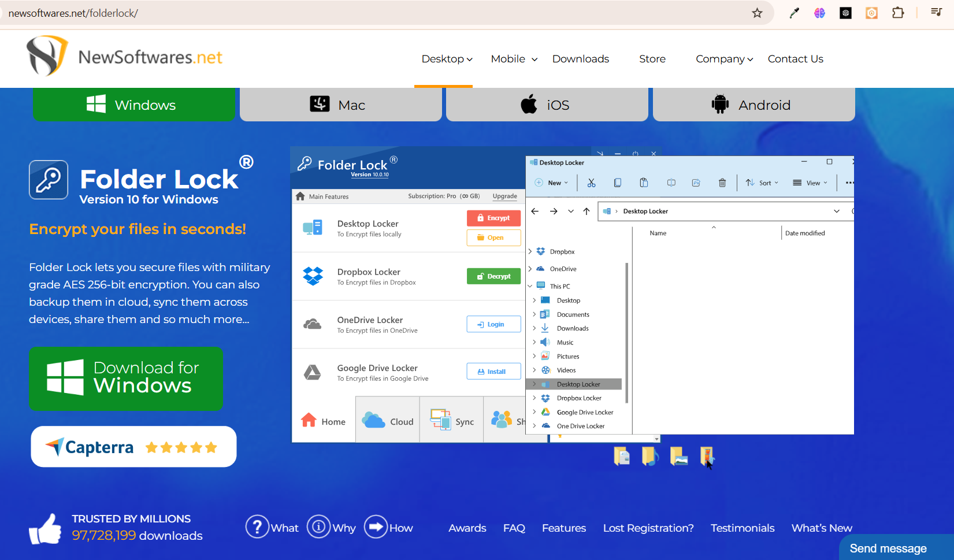Expand the OneDrive tree node
This screenshot has height=560, width=954.
coord(530,269)
